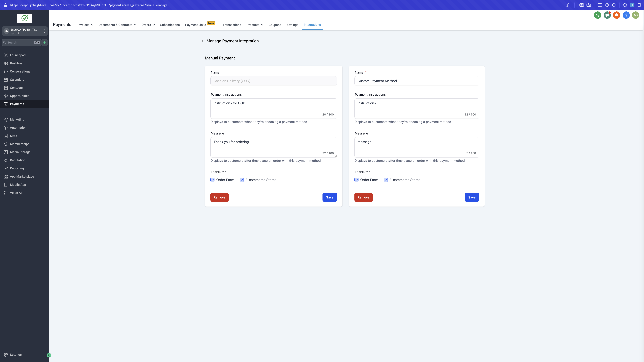This screenshot has height=362, width=644.
Task: Collapse sidebar with green chevron button
Action: [x=49, y=355]
